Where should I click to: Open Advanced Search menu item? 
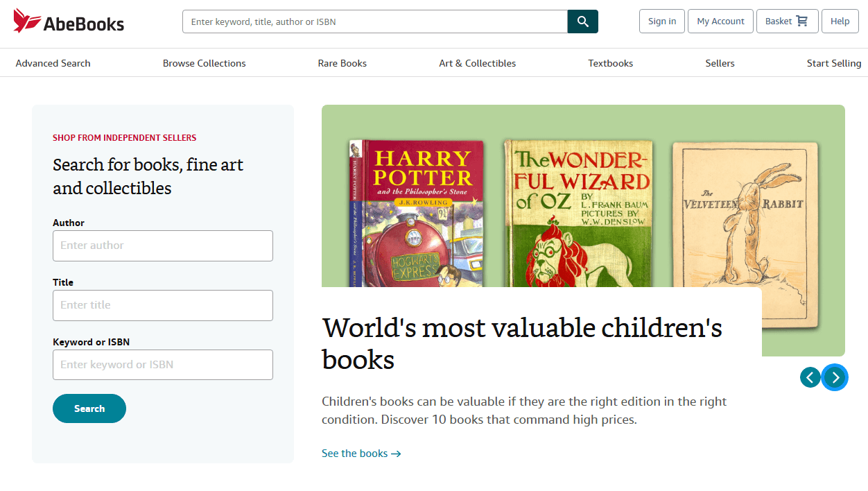(53, 63)
